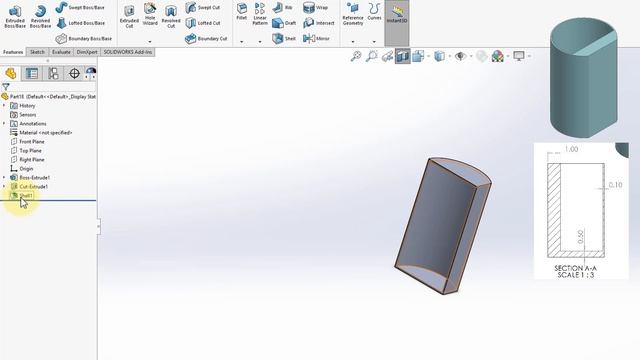Switch to Sketch tab

tap(38, 52)
